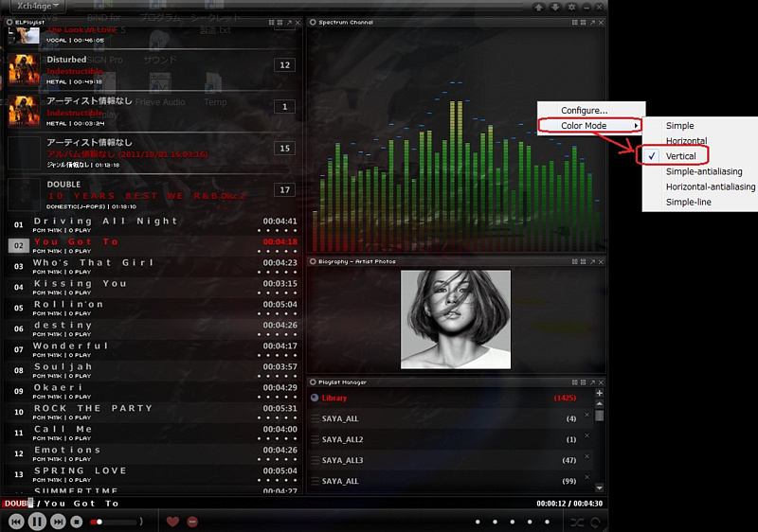Delete the SAYA_ALL2 playlist with its X
The height and width of the screenshot is (532, 758).
point(587,435)
